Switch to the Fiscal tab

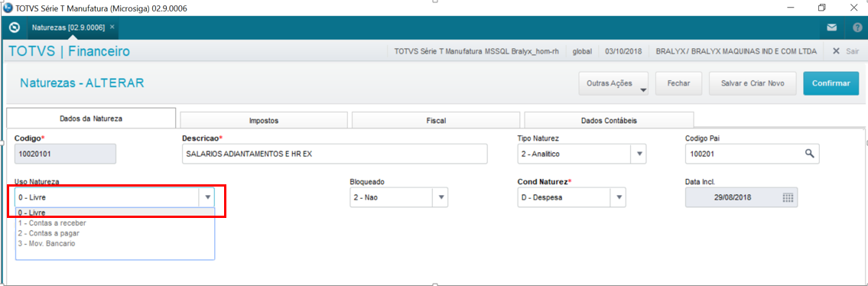[436, 120]
